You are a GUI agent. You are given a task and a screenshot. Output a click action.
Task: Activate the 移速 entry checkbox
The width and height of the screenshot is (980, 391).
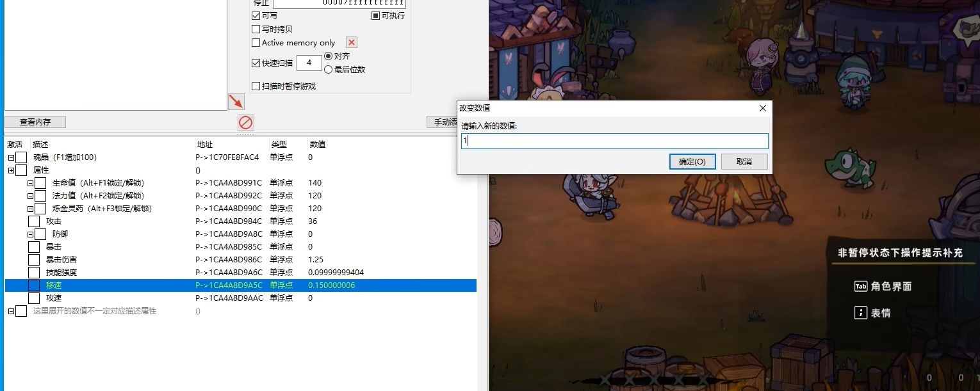coord(34,285)
